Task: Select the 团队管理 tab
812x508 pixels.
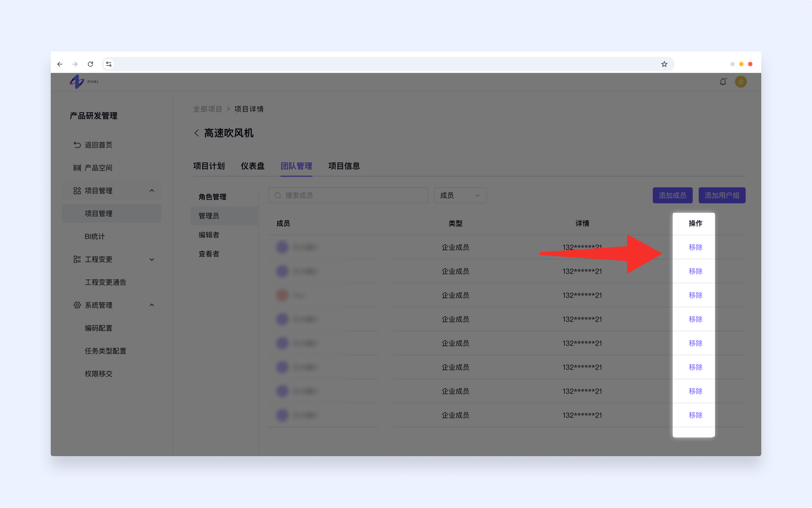Action: tap(296, 166)
